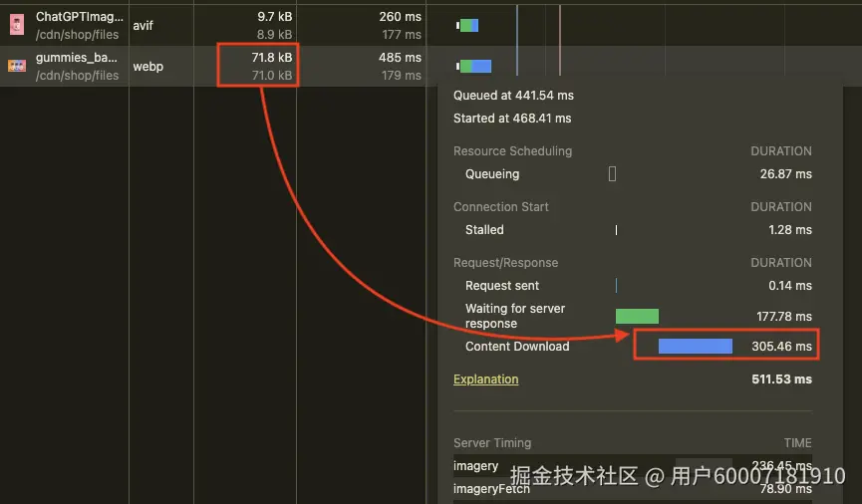Click the Queueing row label
The height and width of the screenshot is (504, 862).
(x=492, y=174)
